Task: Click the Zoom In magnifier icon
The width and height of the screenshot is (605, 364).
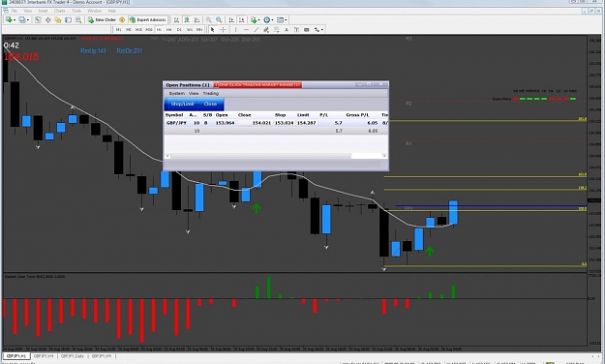Action: [x=209, y=19]
